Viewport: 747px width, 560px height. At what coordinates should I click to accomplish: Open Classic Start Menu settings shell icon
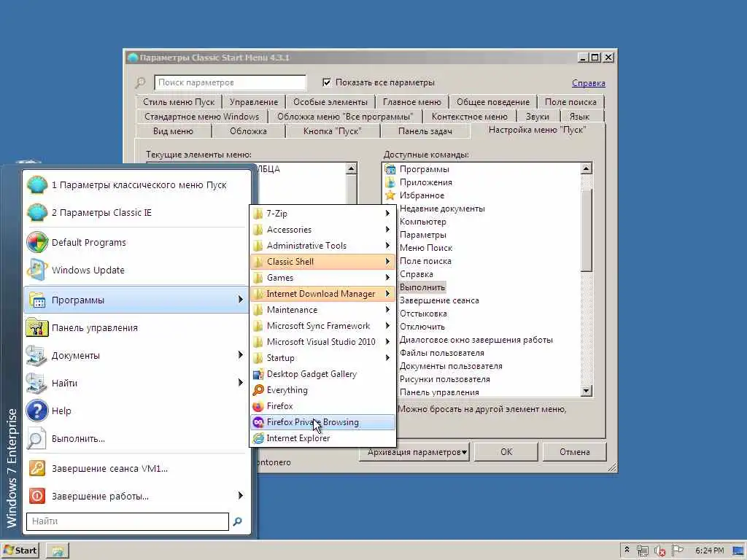tap(37, 184)
